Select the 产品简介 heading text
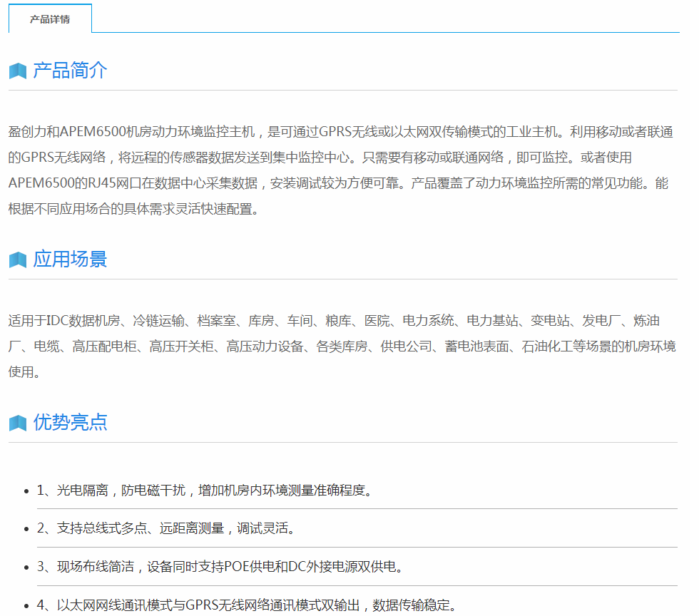This screenshot has width=699, height=616. pos(70,71)
